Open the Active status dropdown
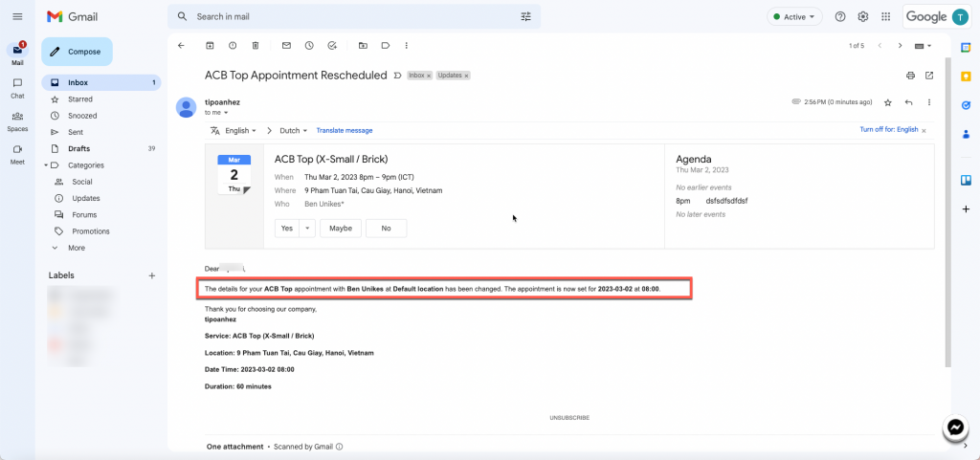Image resolution: width=980 pixels, height=460 pixels. tap(794, 17)
